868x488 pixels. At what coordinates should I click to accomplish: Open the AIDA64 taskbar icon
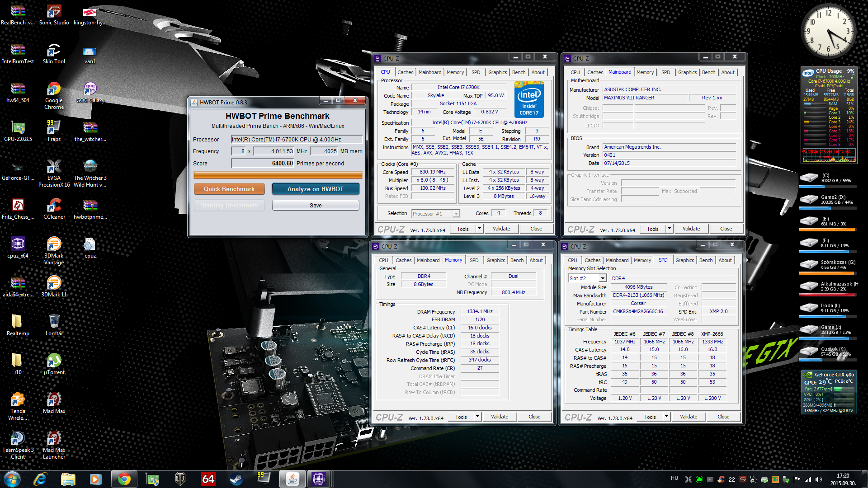[x=208, y=479]
